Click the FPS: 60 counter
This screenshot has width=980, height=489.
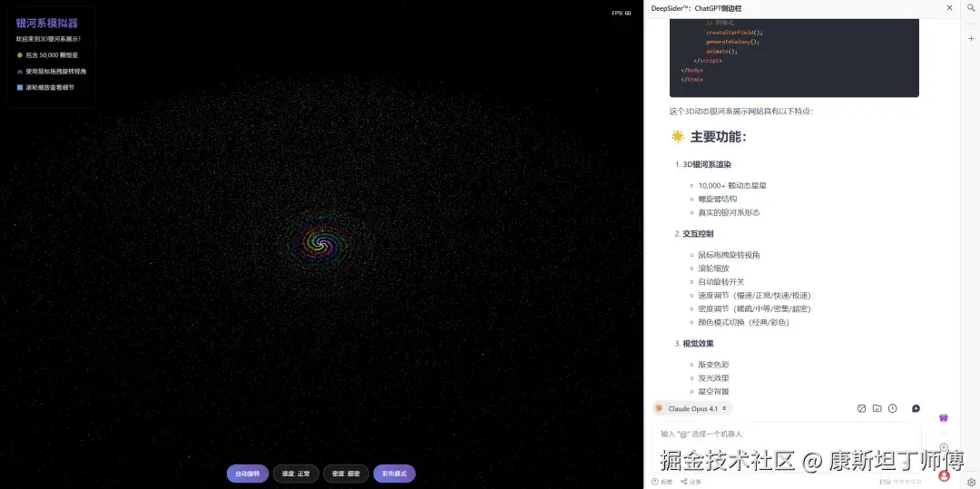622,13
